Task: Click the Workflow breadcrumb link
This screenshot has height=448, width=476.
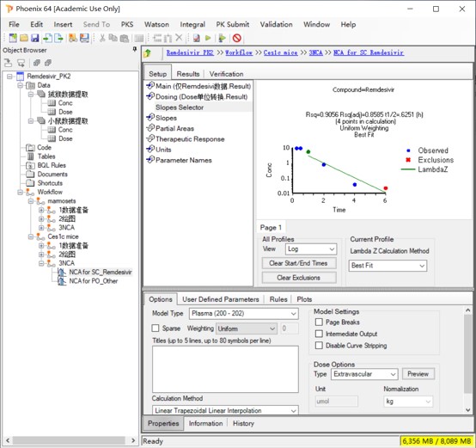Action: [x=239, y=52]
